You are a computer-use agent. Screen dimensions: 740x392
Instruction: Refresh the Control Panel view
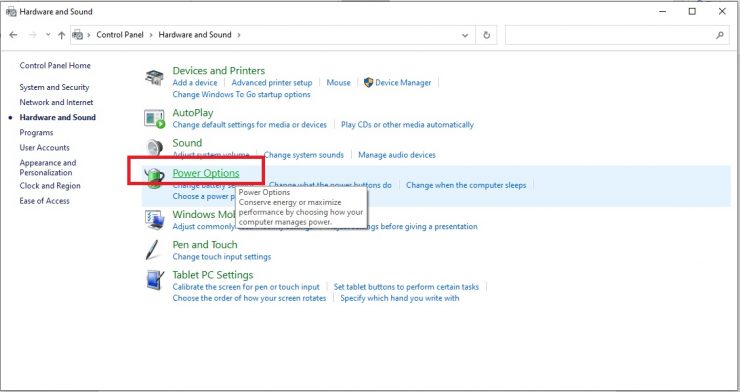[x=487, y=35]
